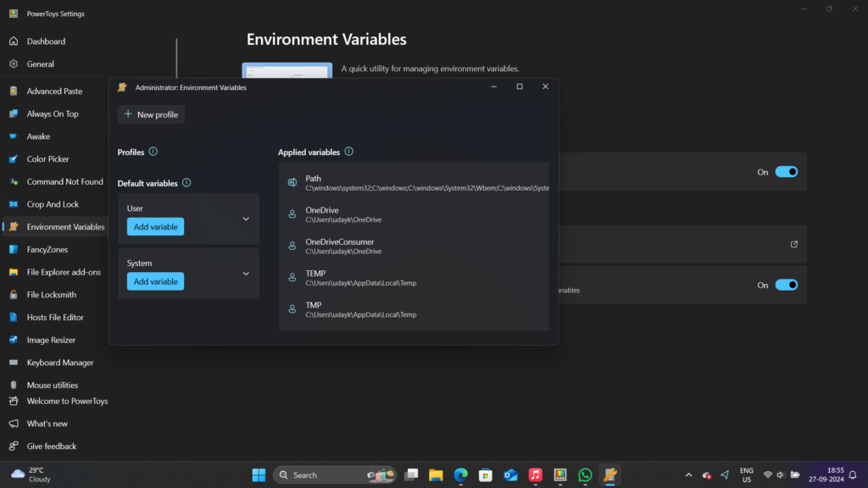Expand the System default variables section

(x=246, y=274)
